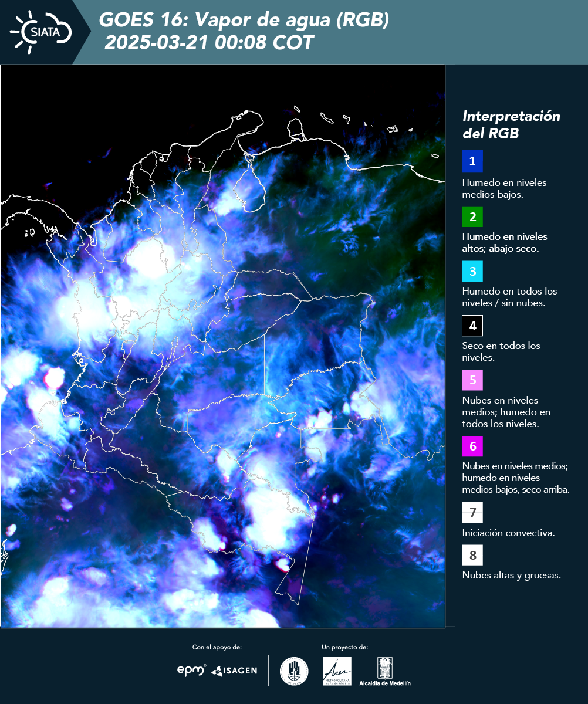This screenshot has width=588, height=704.
Task: Click the text "Nubes altas y gruesas."
Action: point(512,575)
